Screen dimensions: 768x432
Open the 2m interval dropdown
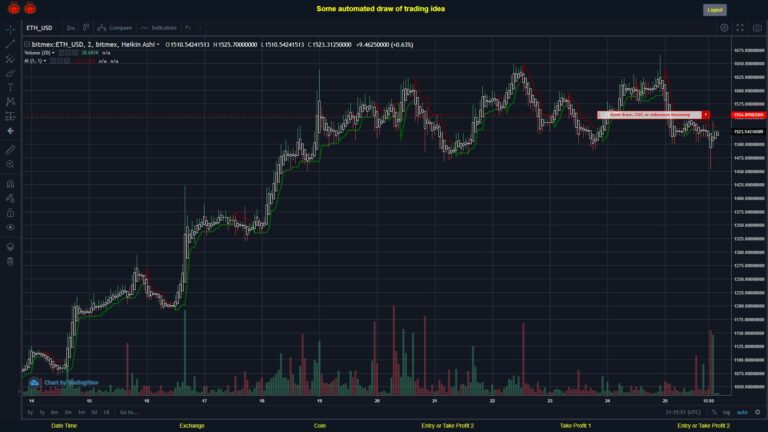pos(71,28)
